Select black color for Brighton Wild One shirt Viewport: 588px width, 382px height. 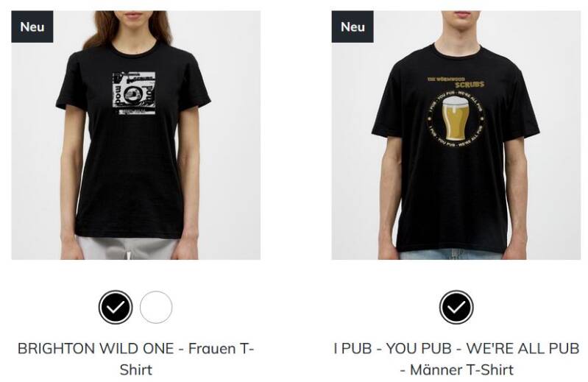coord(116,307)
